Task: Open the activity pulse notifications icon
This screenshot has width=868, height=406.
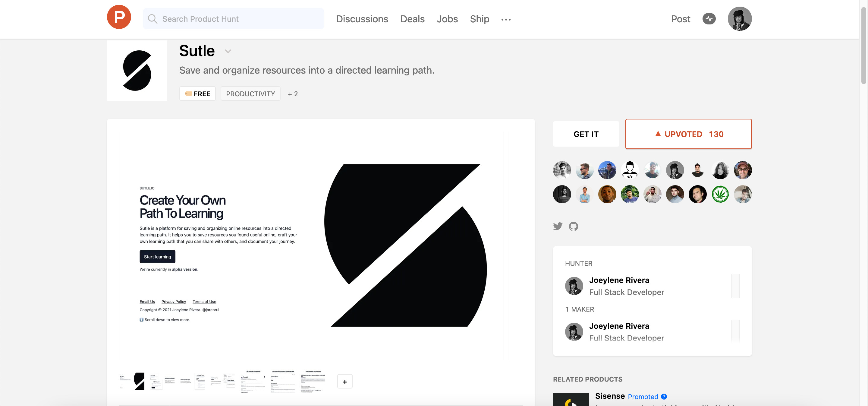Action: [x=709, y=19]
